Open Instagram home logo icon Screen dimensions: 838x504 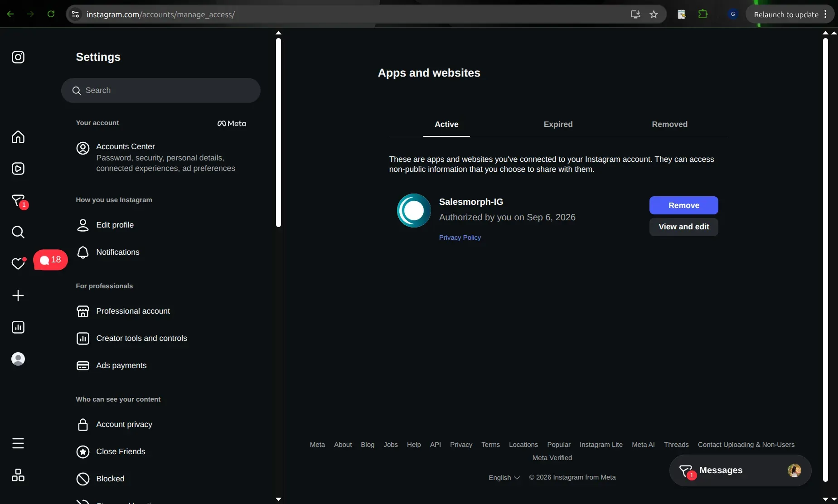point(18,57)
